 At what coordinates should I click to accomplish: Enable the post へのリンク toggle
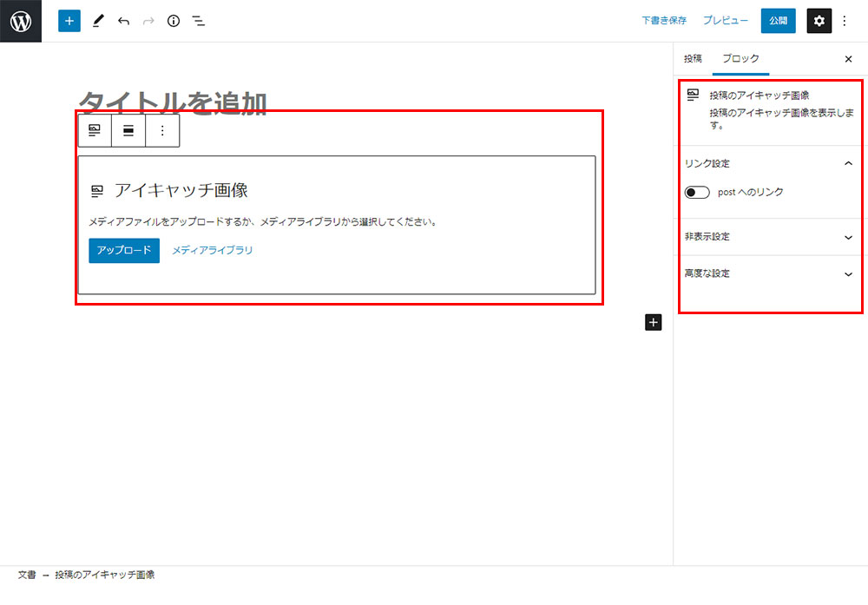pyautogui.click(x=697, y=192)
